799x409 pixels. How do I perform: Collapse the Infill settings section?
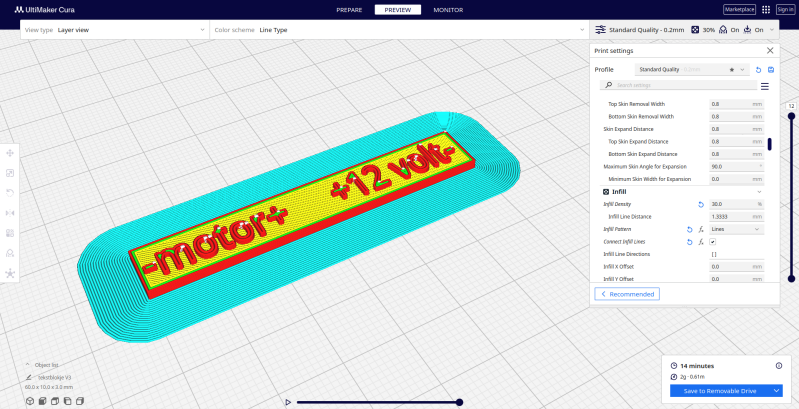(759, 191)
